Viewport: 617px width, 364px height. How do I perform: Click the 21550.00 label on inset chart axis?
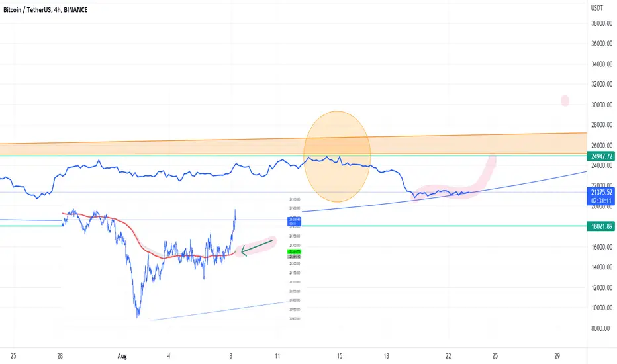[295, 199]
